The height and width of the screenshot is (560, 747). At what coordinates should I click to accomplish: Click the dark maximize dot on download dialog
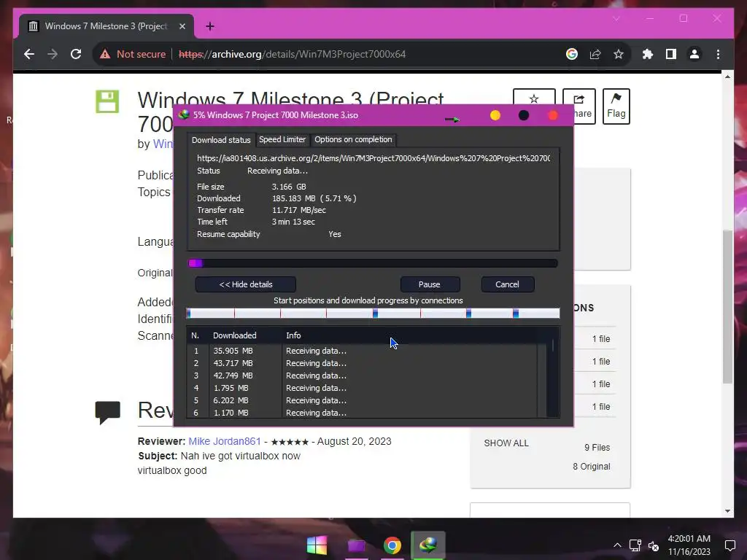click(x=524, y=115)
